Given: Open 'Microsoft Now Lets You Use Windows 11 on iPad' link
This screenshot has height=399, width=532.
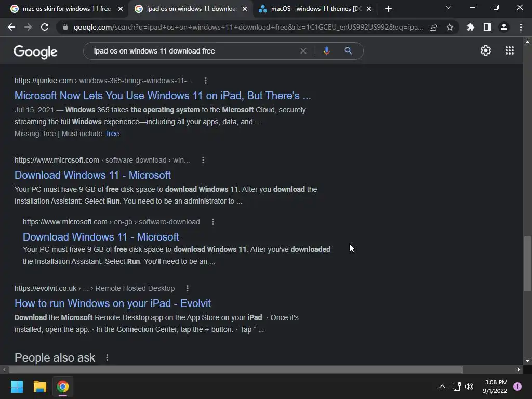Looking at the screenshot, I should pos(163,96).
